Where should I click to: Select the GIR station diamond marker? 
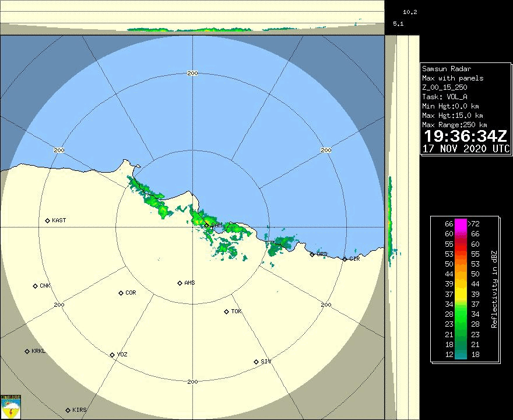tap(345, 259)
